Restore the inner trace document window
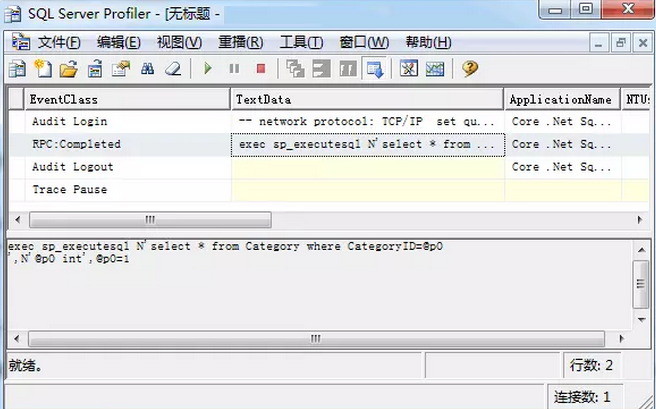The image size is (656, 409). click(621, 43)
